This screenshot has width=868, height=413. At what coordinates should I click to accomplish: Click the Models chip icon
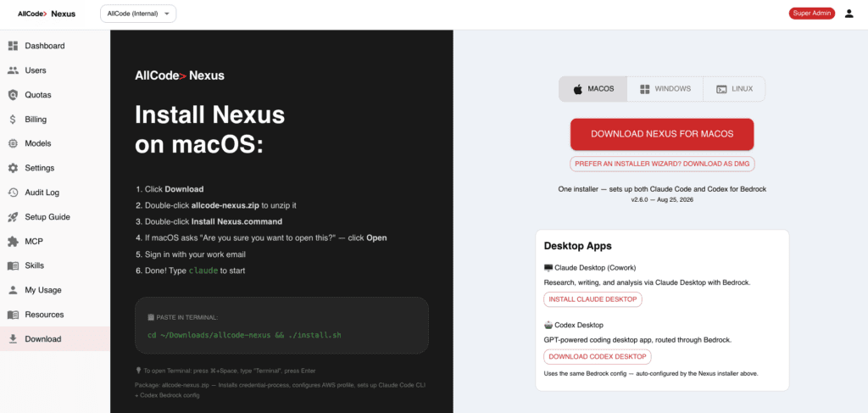14,143
